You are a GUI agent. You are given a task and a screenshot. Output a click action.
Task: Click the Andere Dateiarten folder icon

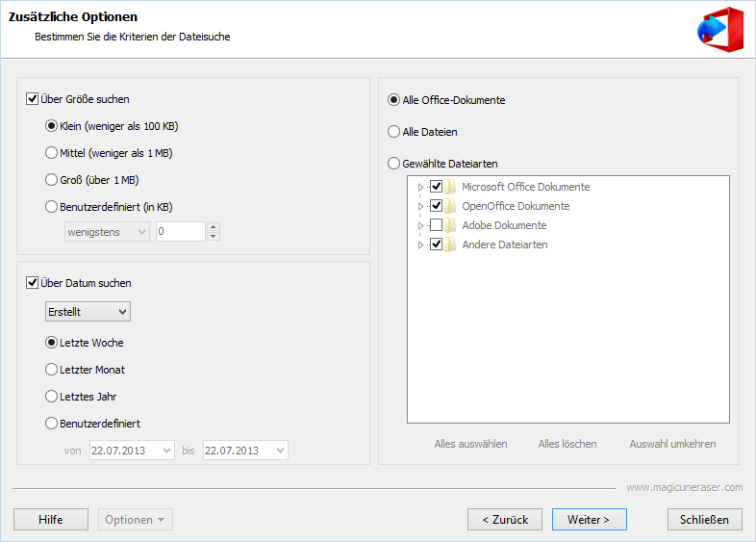pos(450,245)
